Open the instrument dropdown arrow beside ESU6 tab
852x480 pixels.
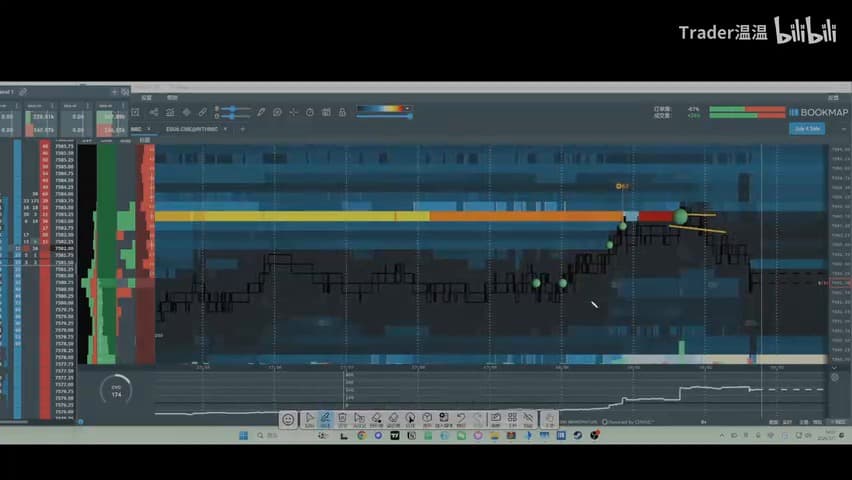pyautogui.click(x=225, y=129)
